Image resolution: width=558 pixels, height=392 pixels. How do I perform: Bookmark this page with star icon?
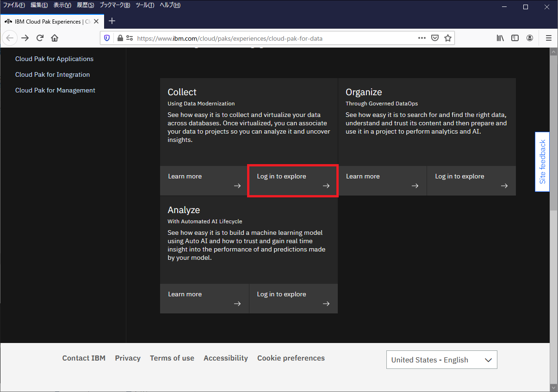[447, 38]
